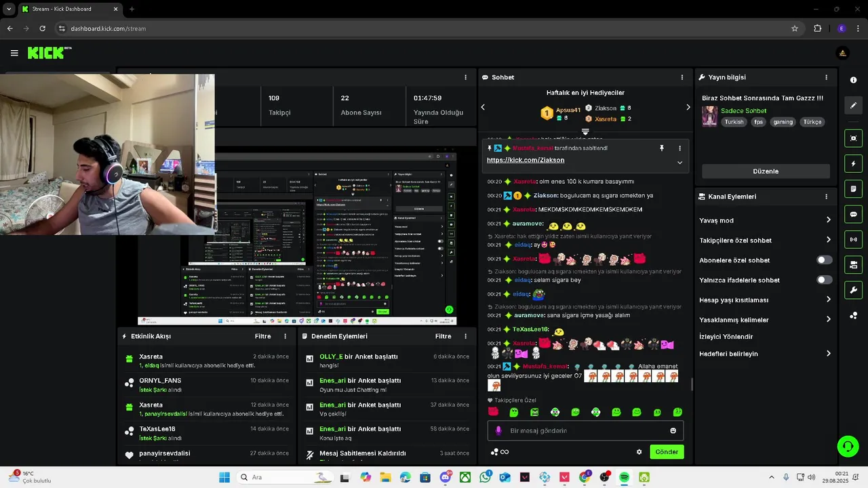Show previous top gifters with left arrow
Image resolution: width=868 pixels, height=488 pixels.
(483, 107)
